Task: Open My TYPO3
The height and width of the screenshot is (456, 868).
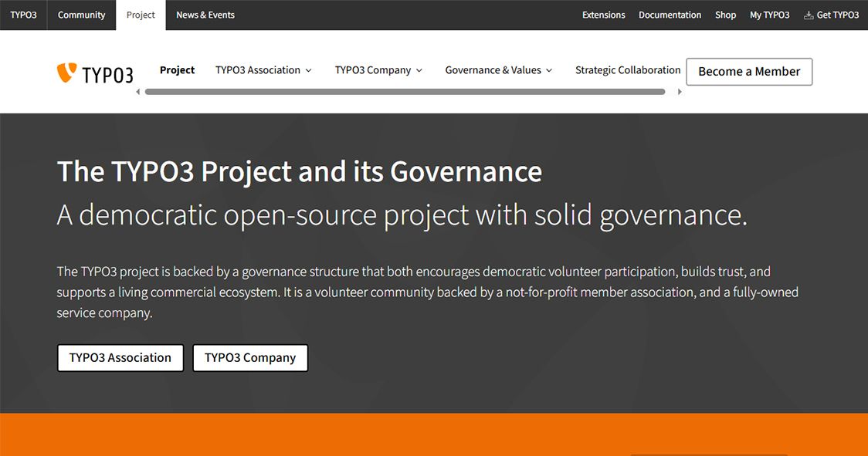Action: 770,15
